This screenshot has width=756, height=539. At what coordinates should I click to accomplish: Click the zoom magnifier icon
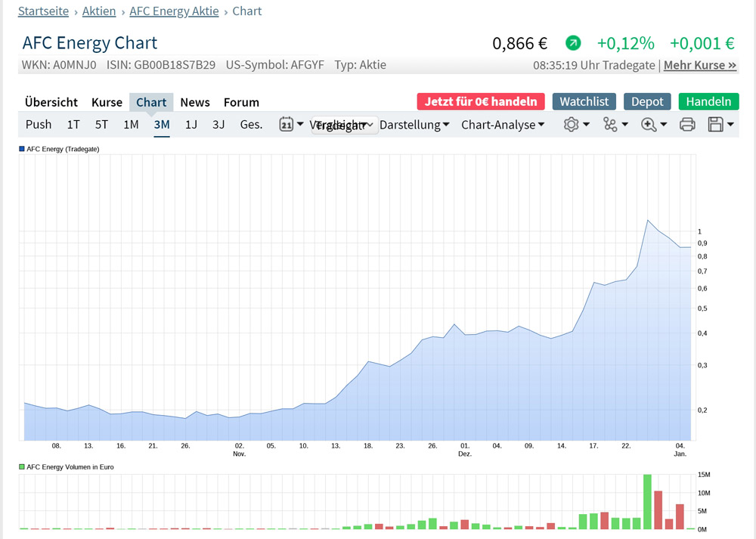(649, 125)
